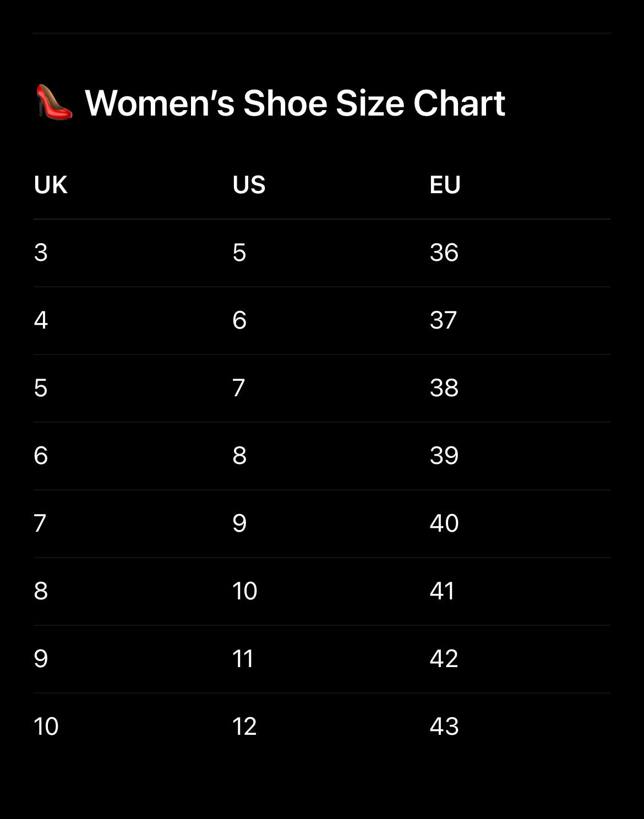Click the red high-heel shoe emoji
This screenshot has height=819, width=644.
(54, 102)
